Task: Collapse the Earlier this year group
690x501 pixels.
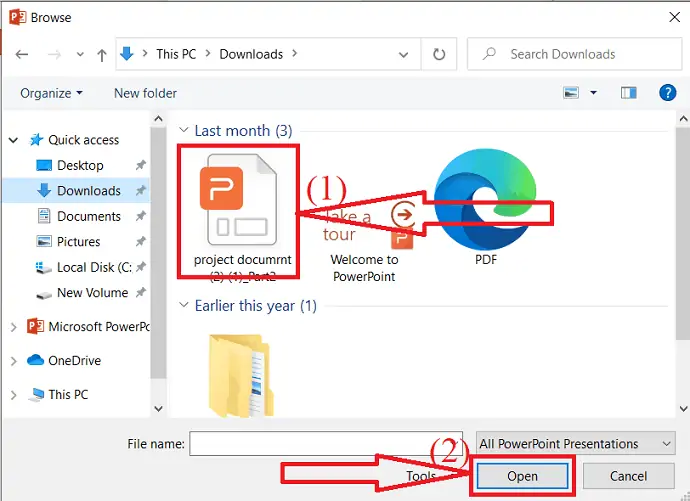Action: point(184,305)
